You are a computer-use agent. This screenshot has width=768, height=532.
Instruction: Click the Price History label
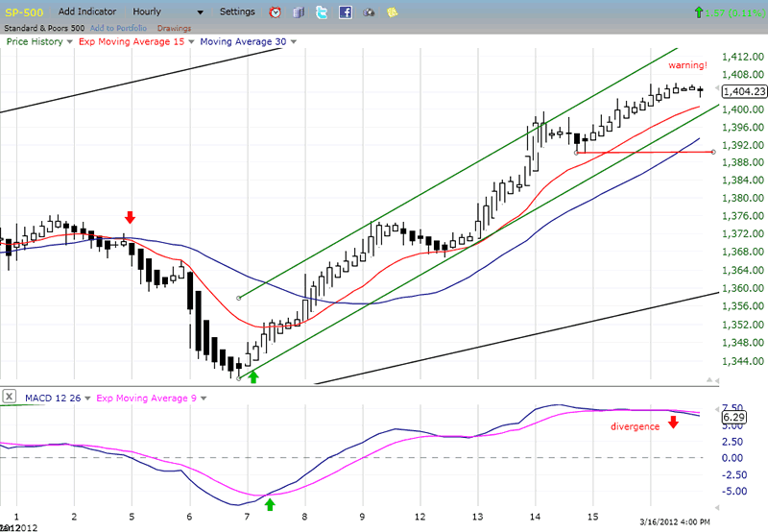[35, 41]
